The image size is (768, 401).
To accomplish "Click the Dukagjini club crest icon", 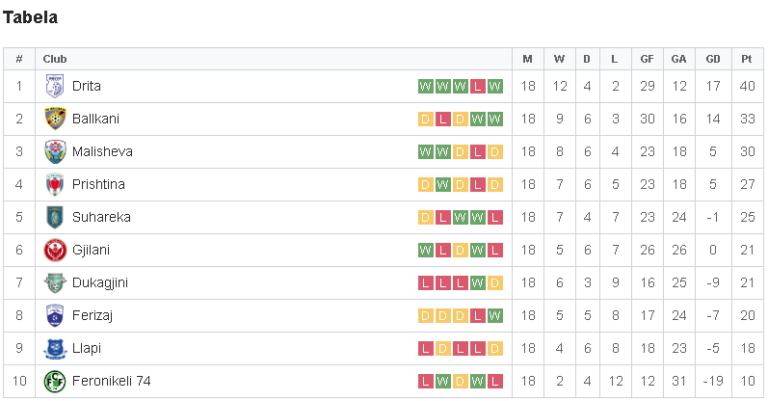I will click(55, 283).
